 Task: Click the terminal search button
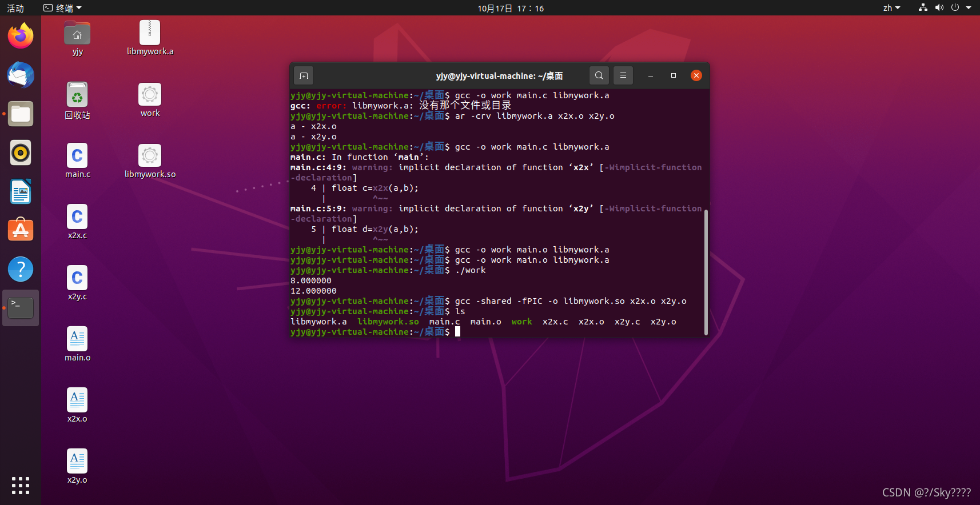[x=599, y=75]
